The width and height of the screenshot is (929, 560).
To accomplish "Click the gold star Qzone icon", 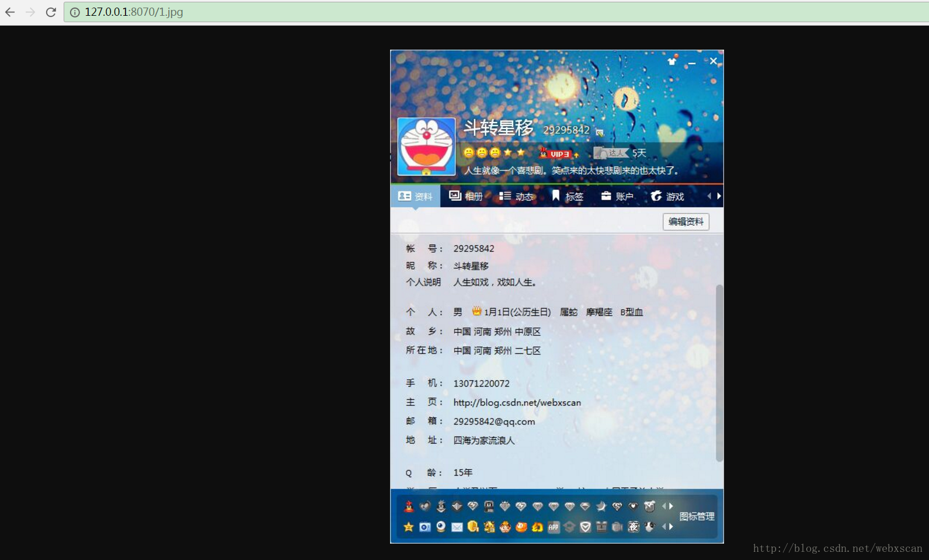I will (x=409, y=527).
